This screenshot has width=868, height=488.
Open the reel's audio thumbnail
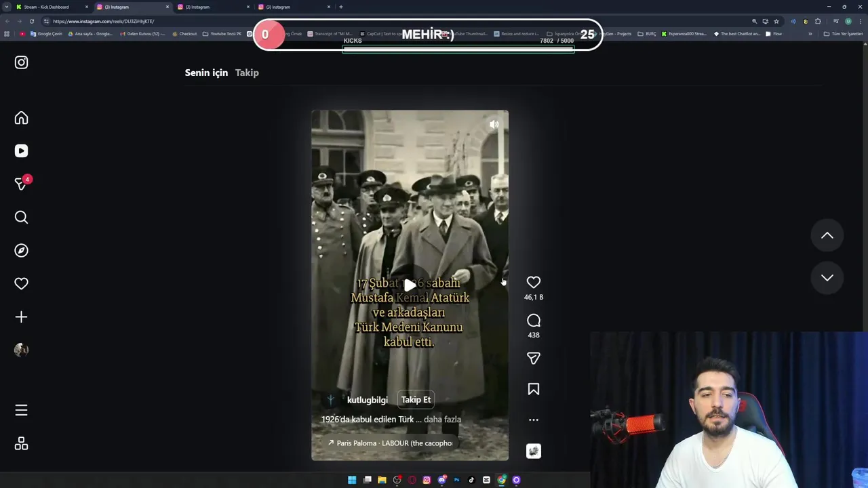[534, 451]
